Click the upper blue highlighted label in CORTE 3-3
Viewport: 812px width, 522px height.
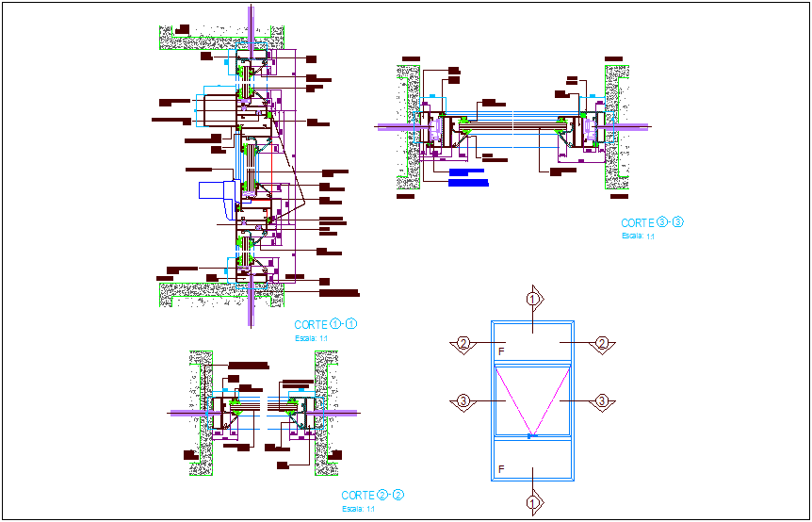471,172
